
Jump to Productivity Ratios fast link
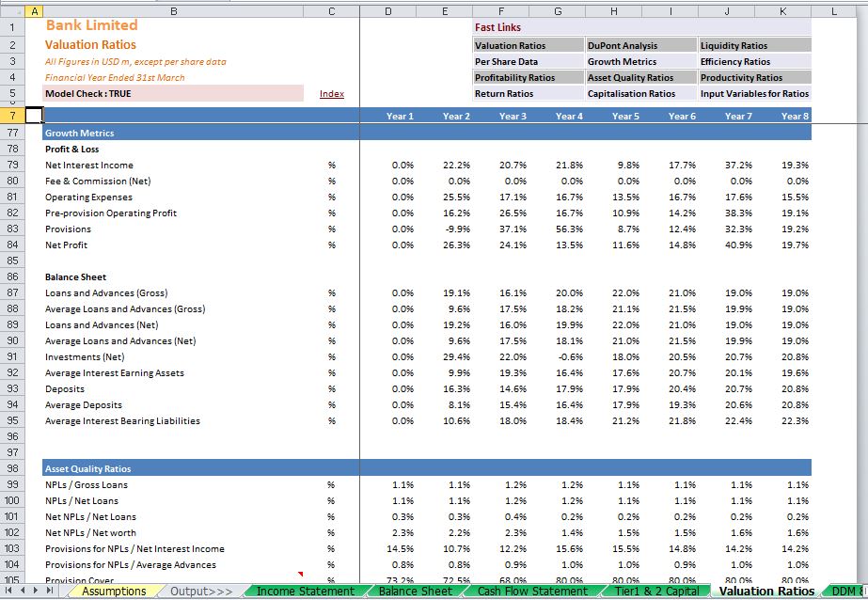(755, 77)
